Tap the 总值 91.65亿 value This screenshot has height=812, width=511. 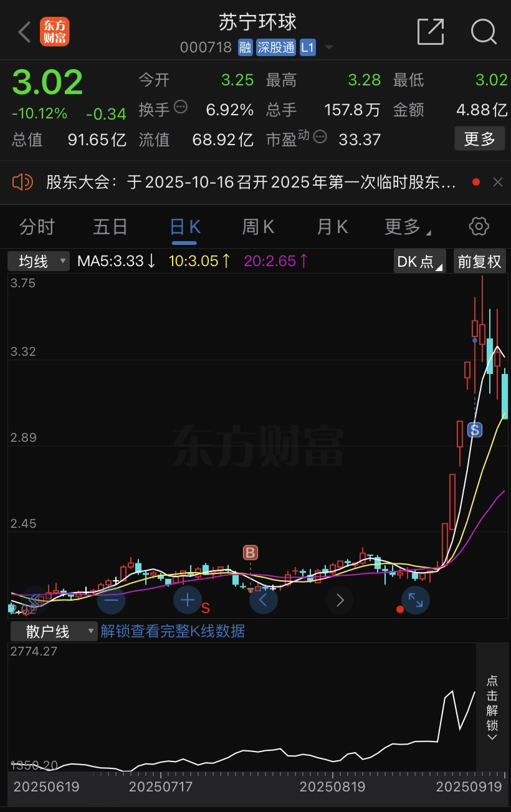coord(97,139)
